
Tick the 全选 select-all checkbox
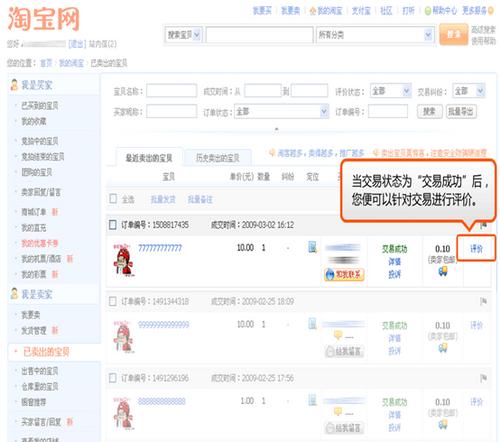113,199
